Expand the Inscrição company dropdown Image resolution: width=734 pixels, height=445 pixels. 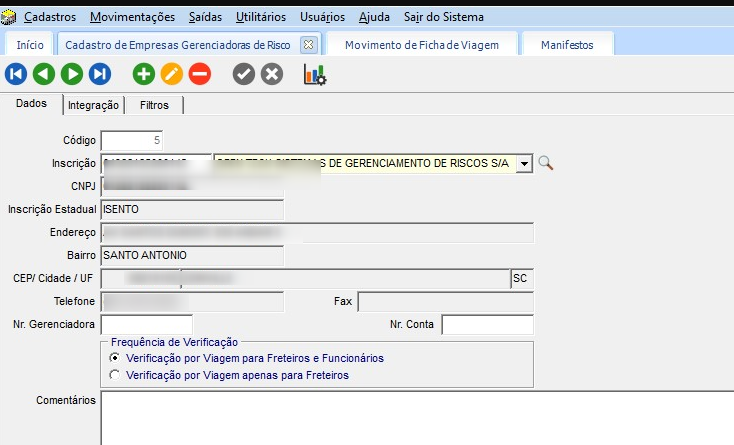[524, 163]
